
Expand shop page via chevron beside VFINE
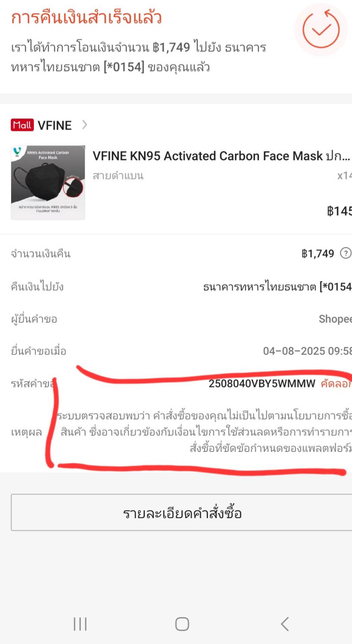point(84,125)
